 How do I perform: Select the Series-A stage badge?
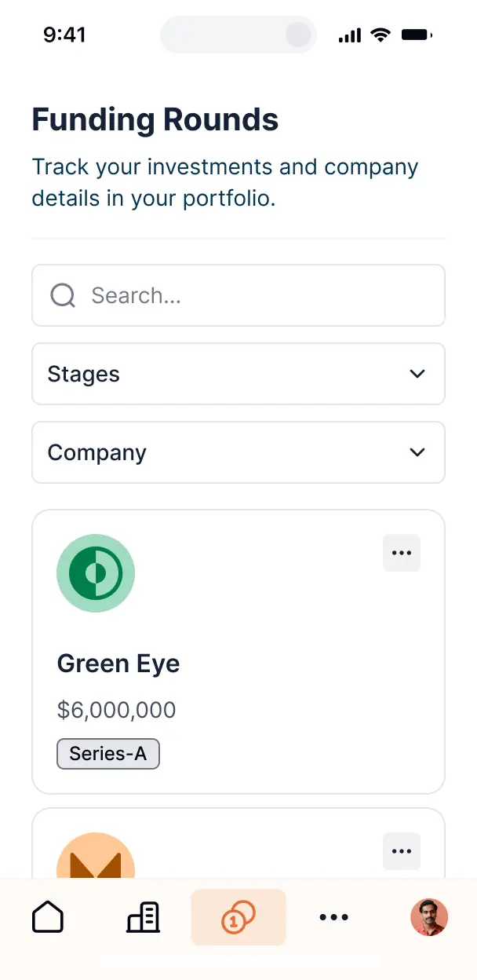pyautogui.click(x=107, y=753)
